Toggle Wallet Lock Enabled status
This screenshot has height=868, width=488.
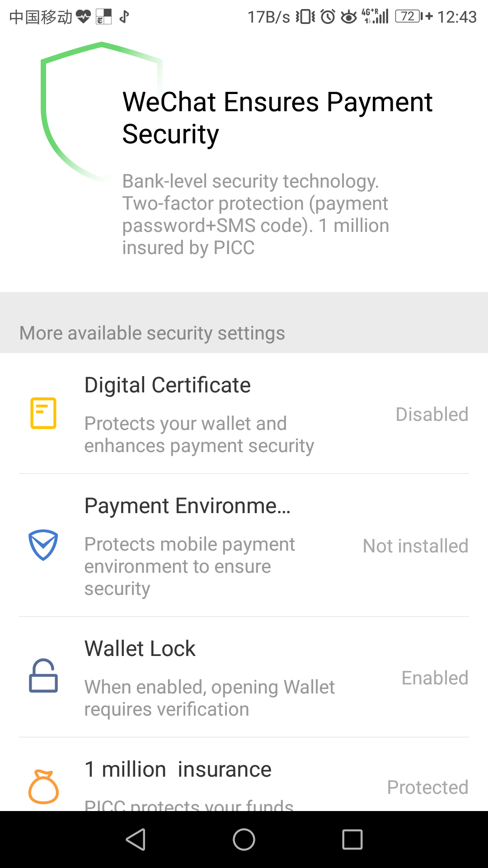tap(435, 678)
